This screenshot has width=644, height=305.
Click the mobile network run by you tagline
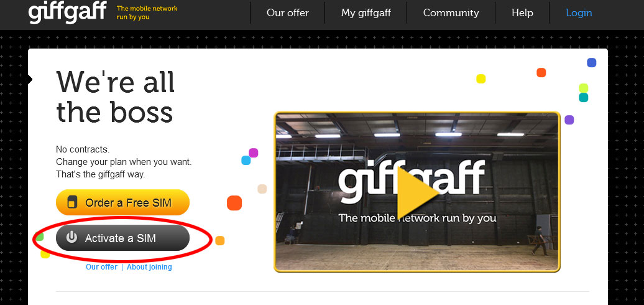pos(147,12)
